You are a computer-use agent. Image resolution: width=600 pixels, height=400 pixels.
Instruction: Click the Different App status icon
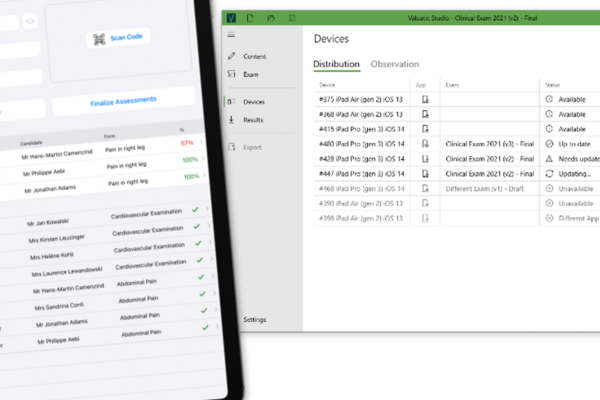point(549,218)
